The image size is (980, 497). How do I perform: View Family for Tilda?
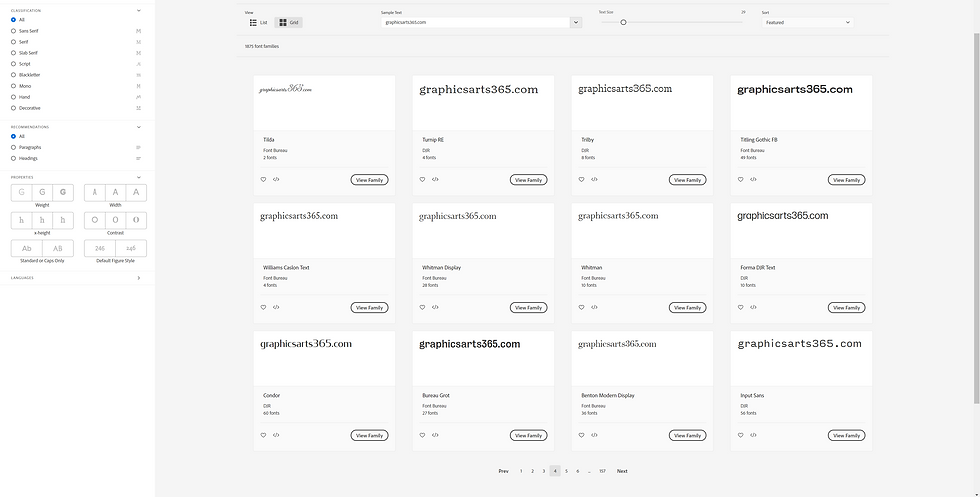(x=369, y=180)
